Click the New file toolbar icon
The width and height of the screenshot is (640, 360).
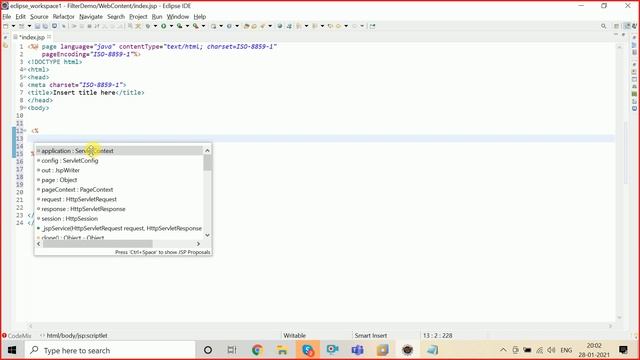click(x=6, y=26)
